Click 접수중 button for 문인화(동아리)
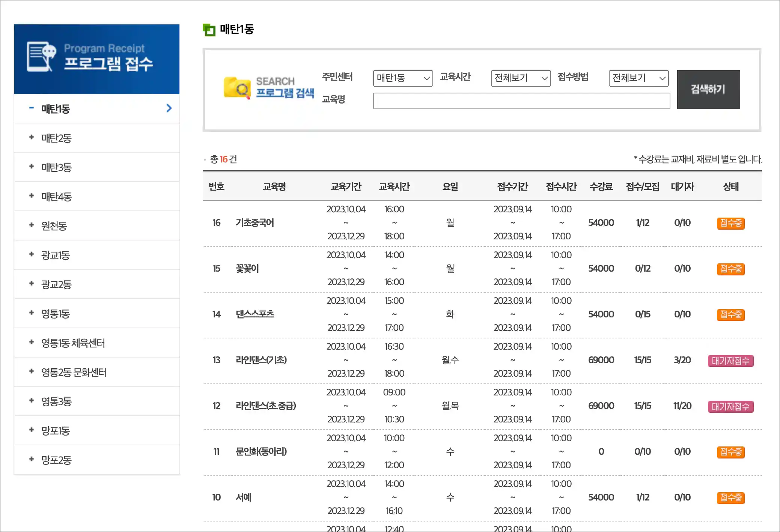 [730, 452]
